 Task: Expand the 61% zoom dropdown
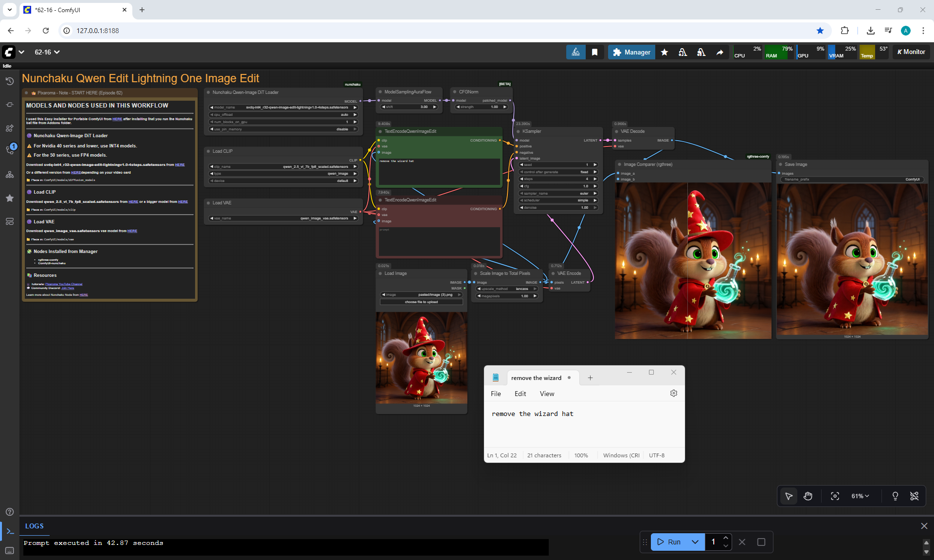tap(860, 496)
